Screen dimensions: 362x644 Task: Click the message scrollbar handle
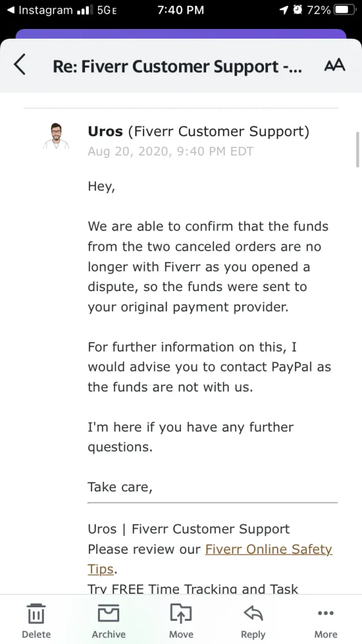[357, 149]
